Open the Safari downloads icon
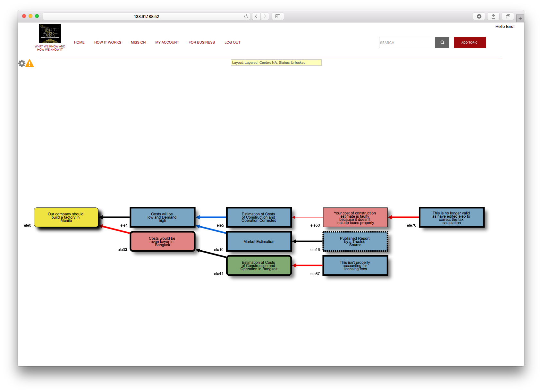This screenshot has width=542, height=392. tap(479, 16)
